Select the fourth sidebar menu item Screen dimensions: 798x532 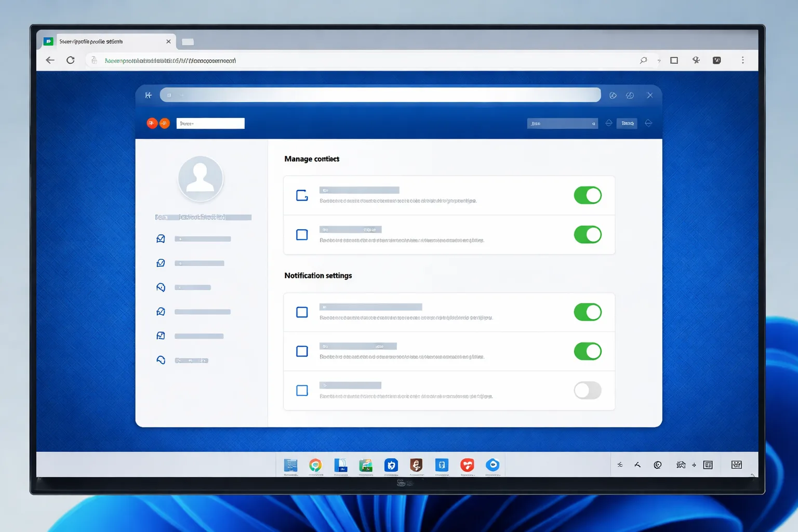(193, 312)
